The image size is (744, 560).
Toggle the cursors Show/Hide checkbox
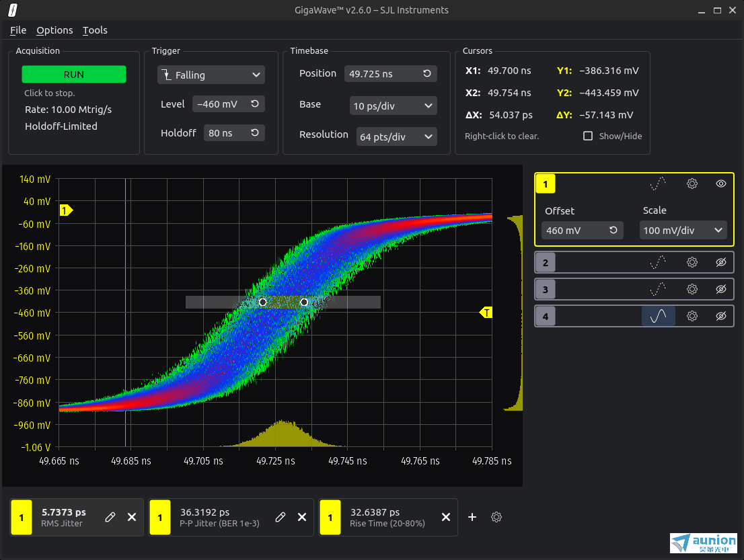point(588,136)
